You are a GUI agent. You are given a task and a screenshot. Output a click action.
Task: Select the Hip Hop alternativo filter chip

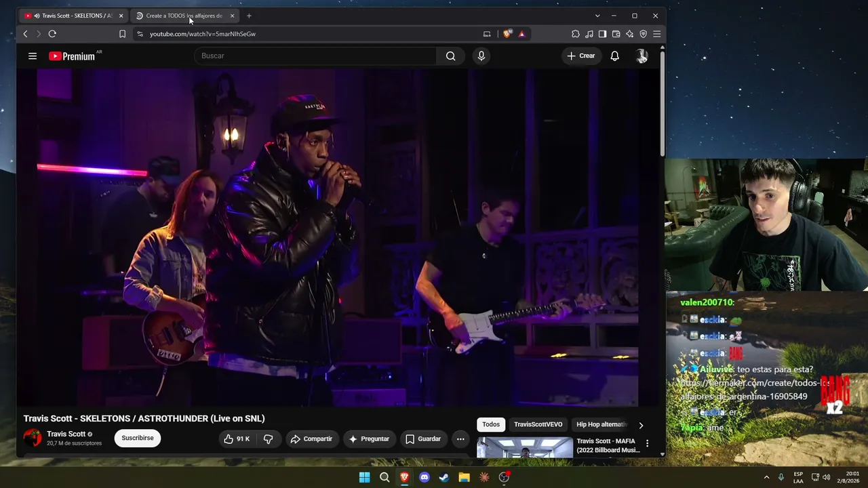(x=601, y=424)
